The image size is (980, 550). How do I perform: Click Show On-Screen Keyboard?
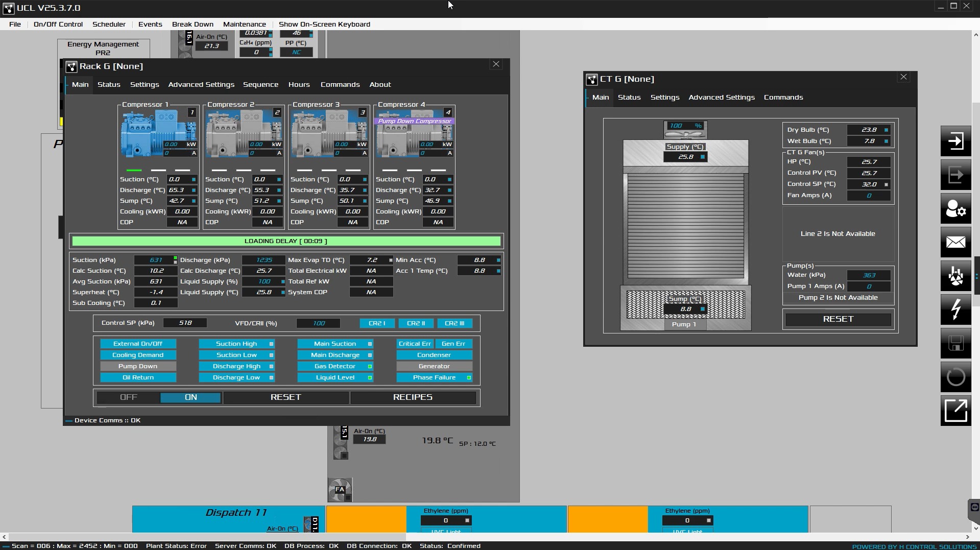[x=324, y=24]
